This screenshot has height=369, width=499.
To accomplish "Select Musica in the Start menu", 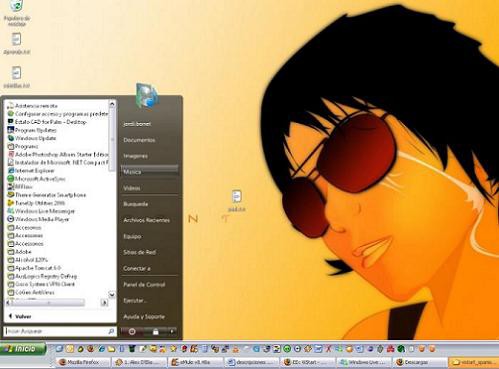I will [149, 172].
